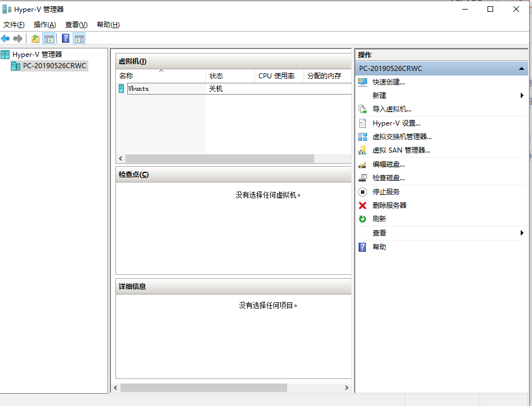Click the 帮助 icon in actions pane
The image size is (532, 406).
[363, 247]
